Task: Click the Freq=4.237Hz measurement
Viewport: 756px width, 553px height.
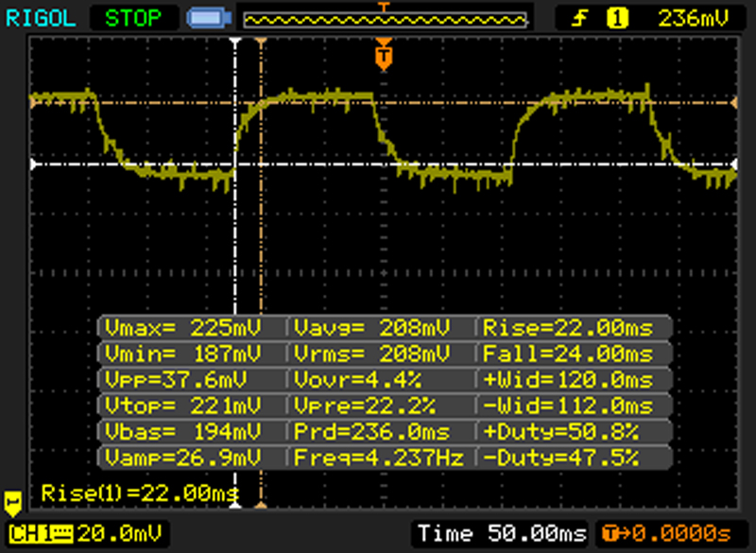Action: point(379,458)
